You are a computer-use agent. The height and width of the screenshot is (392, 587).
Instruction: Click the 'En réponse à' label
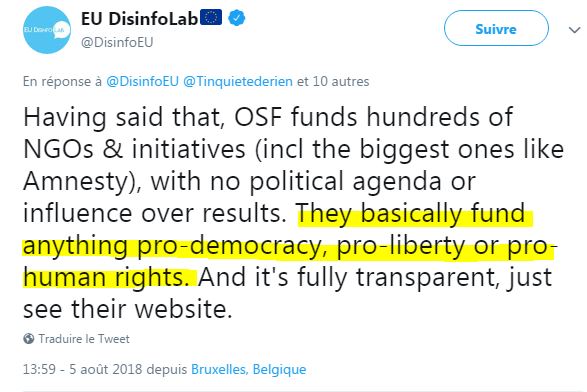(63, 81)
